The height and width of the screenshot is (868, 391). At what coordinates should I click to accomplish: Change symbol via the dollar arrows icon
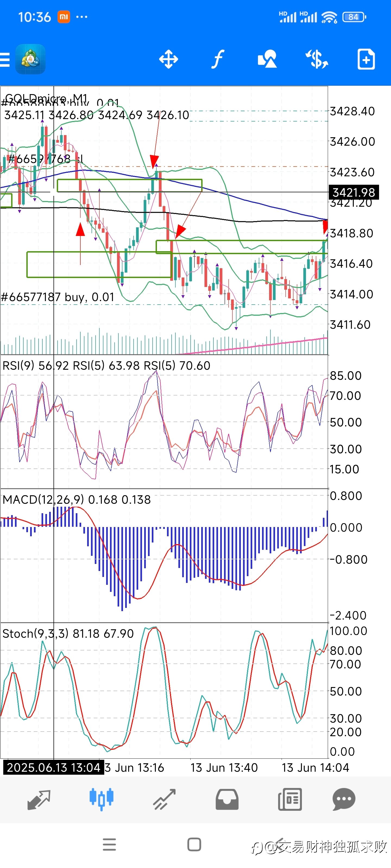(x=316, y=59)
